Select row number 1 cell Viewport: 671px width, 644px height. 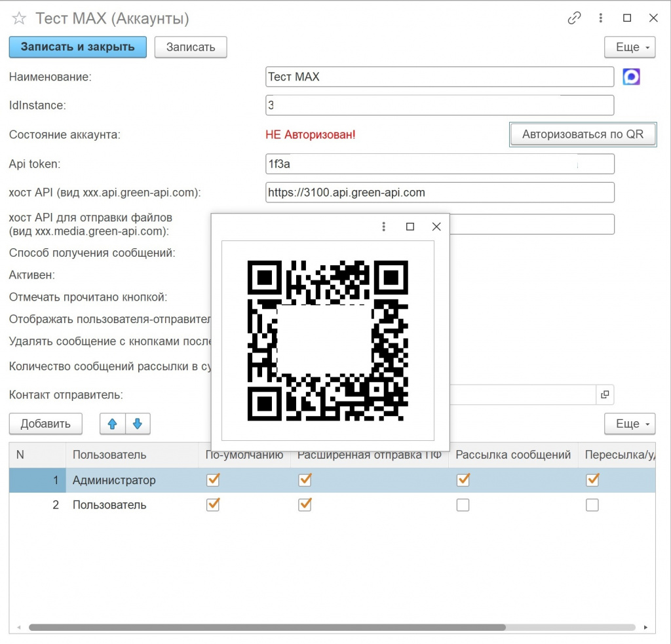[x=37, y=480]
